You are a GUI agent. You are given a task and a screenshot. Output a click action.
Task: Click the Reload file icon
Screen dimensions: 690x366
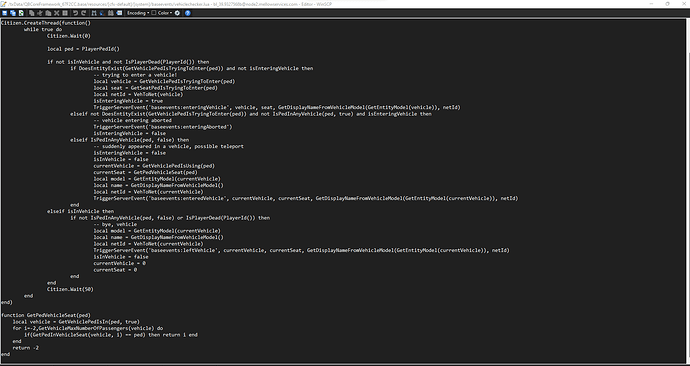[x=21, y=13]
